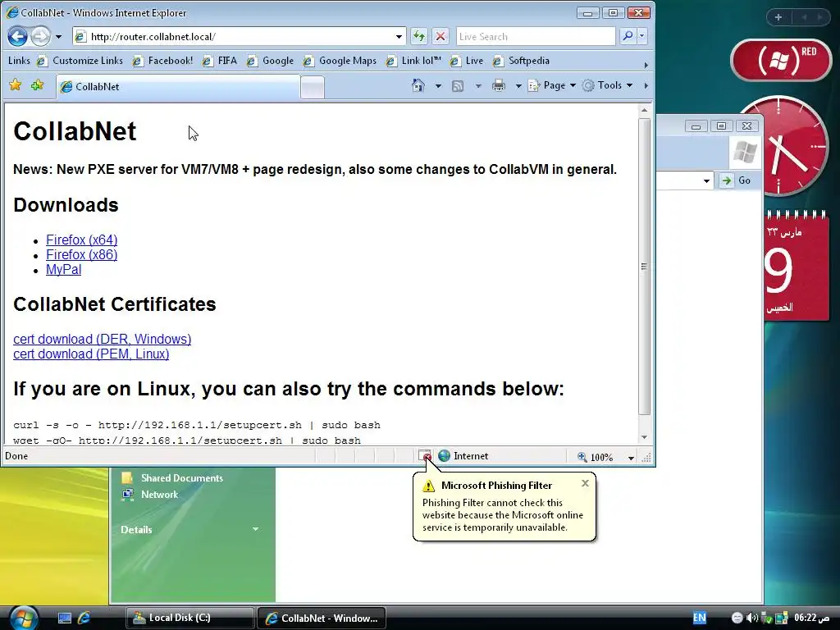Switch to Local Disk (C:) taskbar button
Viewport: 840px width, 630px height.
pos(189,619)
